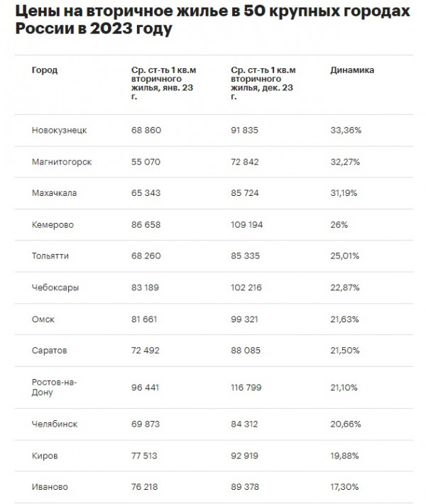
Task: Click the Чебоксары city name
Action: tap(55, 287)
